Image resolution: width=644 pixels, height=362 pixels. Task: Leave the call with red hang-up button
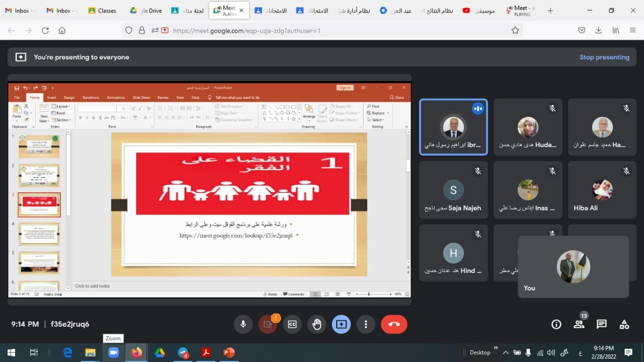(394, 325)
